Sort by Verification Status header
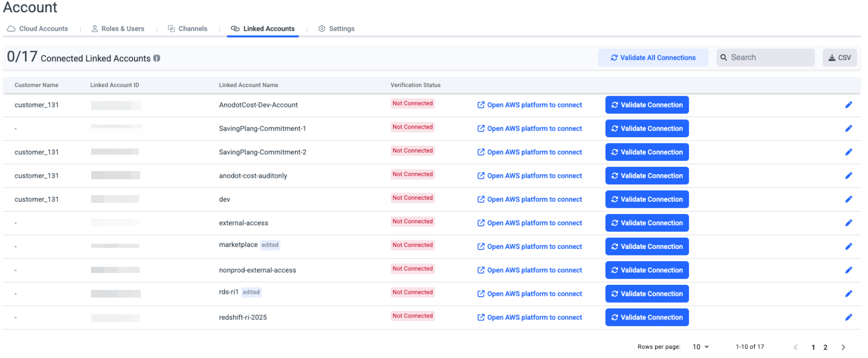The image size is (868, 358). (x=416, y=85)
